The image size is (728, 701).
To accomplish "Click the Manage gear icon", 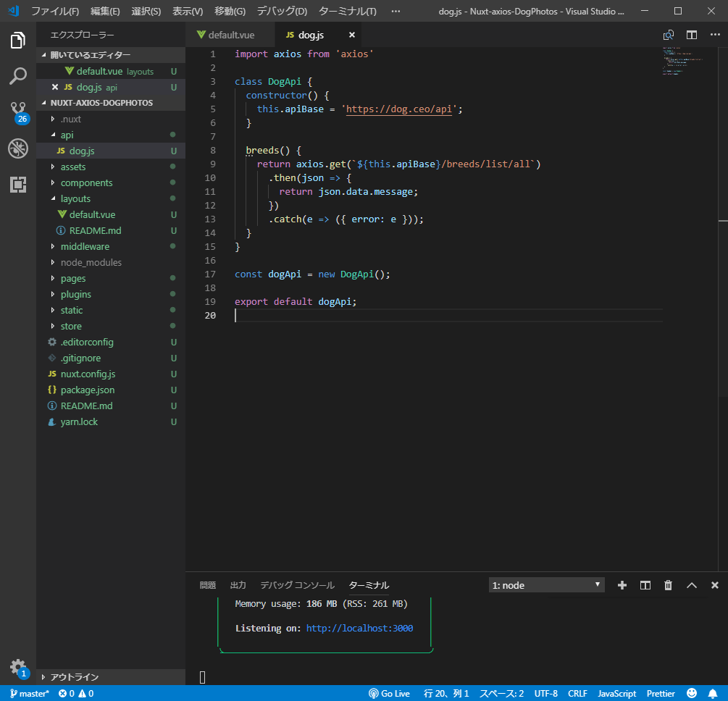I will tap(18, 667).
